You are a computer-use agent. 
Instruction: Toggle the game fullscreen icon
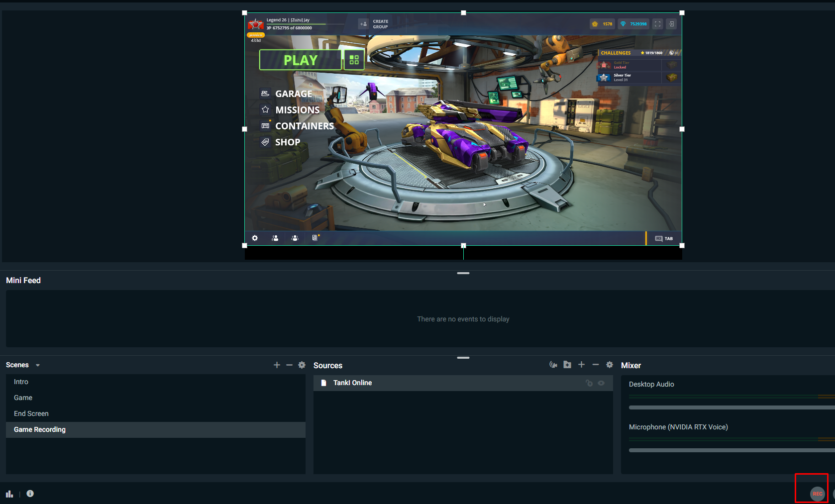pos(657,24)
